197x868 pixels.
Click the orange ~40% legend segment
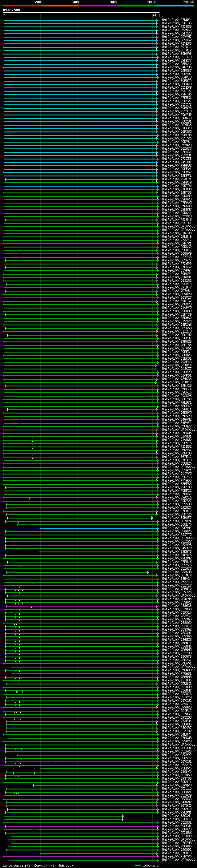tap(60, 6)
